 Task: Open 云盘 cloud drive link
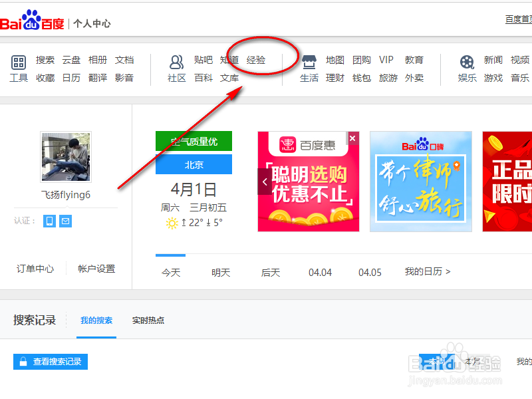click(x=71, y=60)
